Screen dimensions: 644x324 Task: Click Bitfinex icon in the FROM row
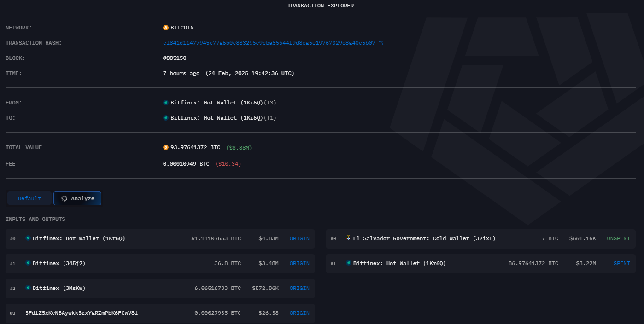[x=166, y=103]
